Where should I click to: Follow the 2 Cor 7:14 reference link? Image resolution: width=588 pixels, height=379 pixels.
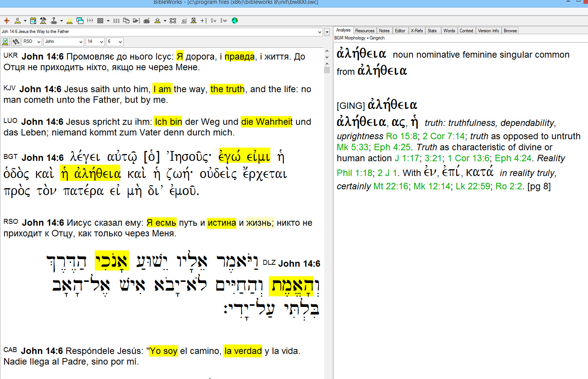pos(444,136)
